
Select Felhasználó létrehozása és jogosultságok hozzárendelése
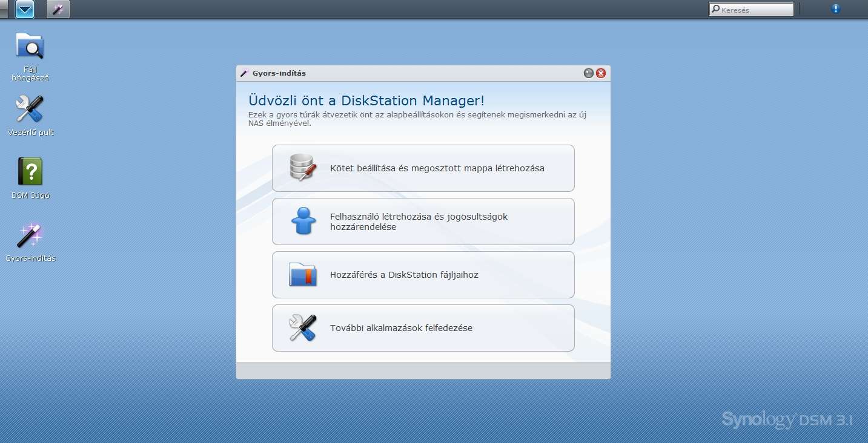pos(423,221)
